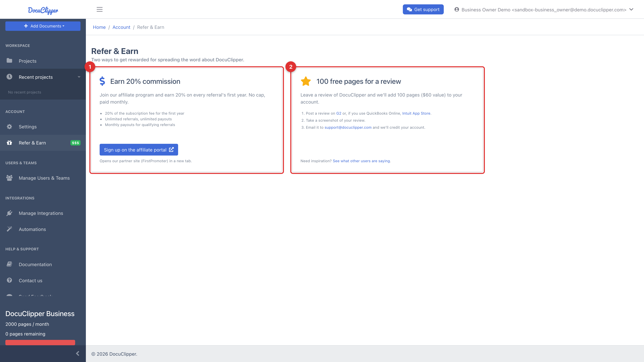
Task: Click the user avatar icon in header
Action: click(x=457, y=10)
